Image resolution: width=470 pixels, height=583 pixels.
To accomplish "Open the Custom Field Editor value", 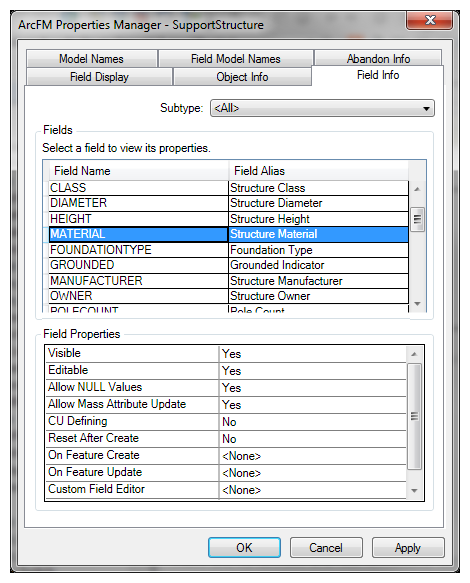I will click(x=312, y=490).
